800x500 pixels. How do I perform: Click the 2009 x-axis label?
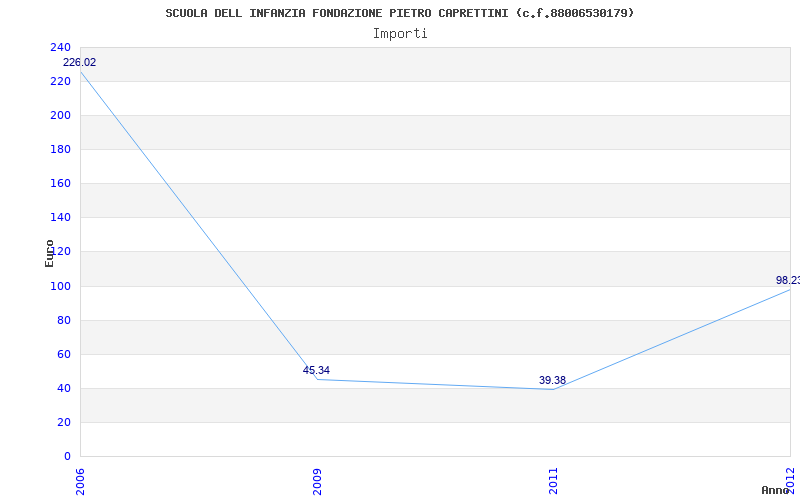tap(317, 482)
